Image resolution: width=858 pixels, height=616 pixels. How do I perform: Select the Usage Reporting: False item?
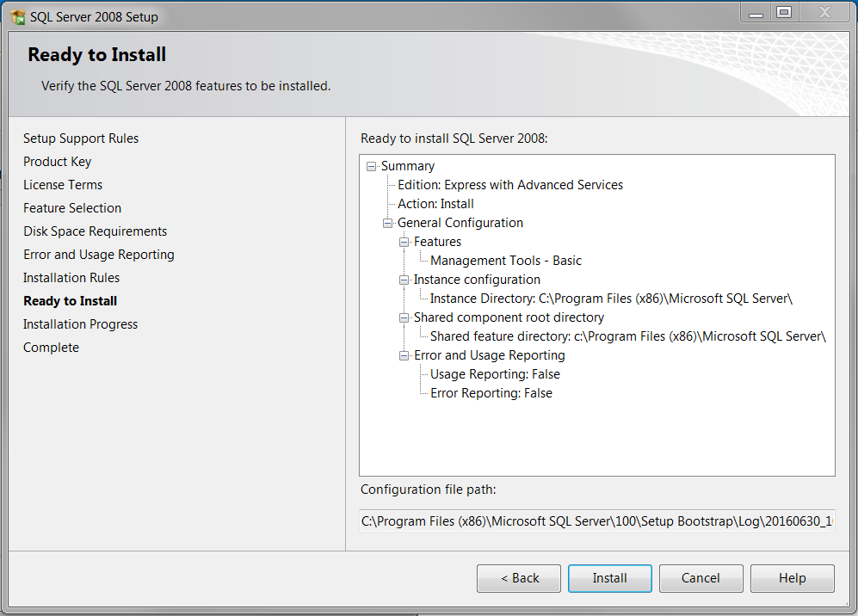(x=495, y=374)
